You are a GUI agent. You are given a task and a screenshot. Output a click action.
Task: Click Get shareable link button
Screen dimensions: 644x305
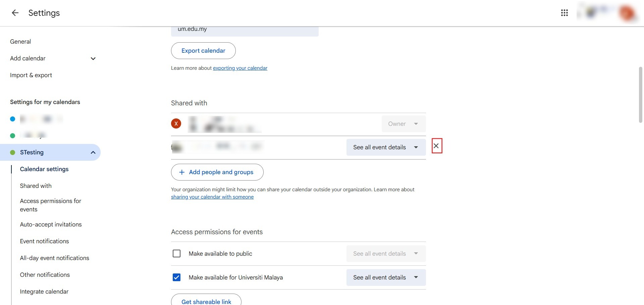click(206, 301)
